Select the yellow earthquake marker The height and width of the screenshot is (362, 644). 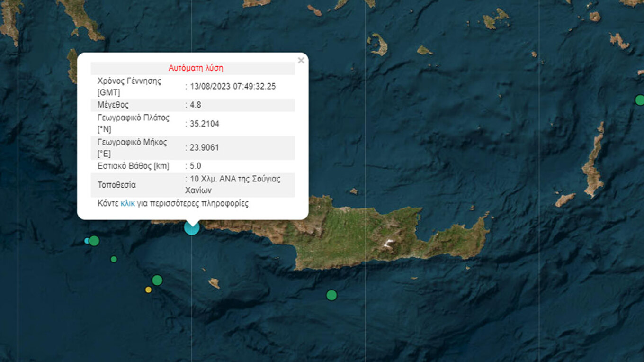coord(148,290)
